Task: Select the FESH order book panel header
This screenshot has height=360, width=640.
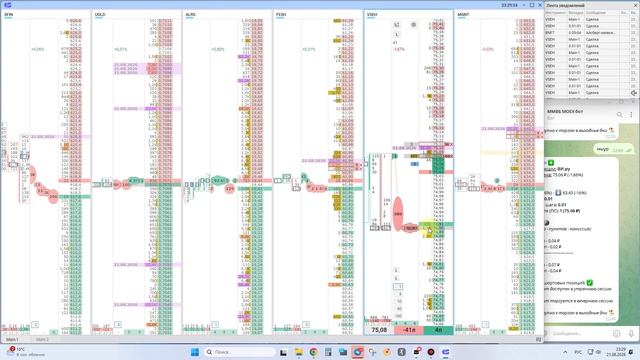Action: point(281,14)
